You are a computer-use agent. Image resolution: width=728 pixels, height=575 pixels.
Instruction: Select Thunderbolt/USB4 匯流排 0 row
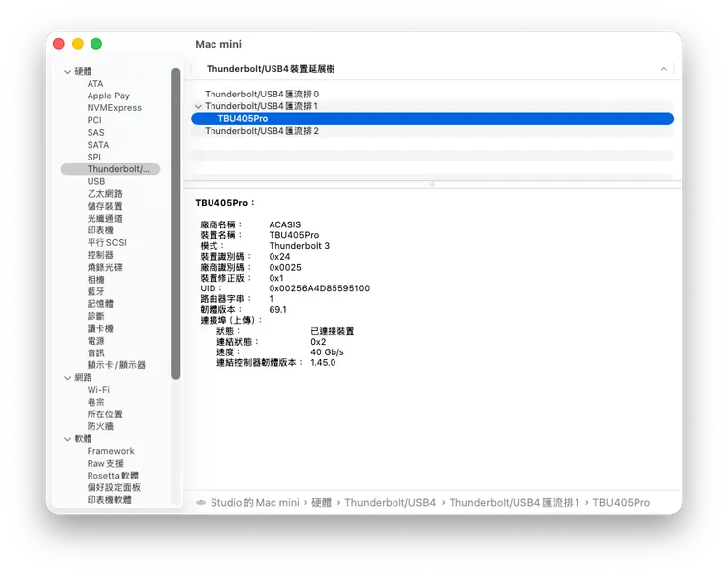click(432, 95)
